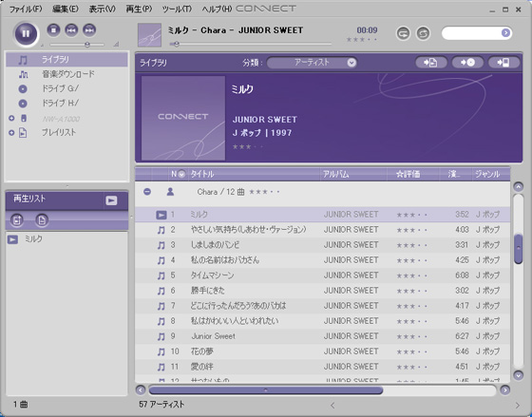Viewport: 532px width, 417px height.
Task: Click the first 再生リスト toolbar icon
Action: [x=17, y=220]
